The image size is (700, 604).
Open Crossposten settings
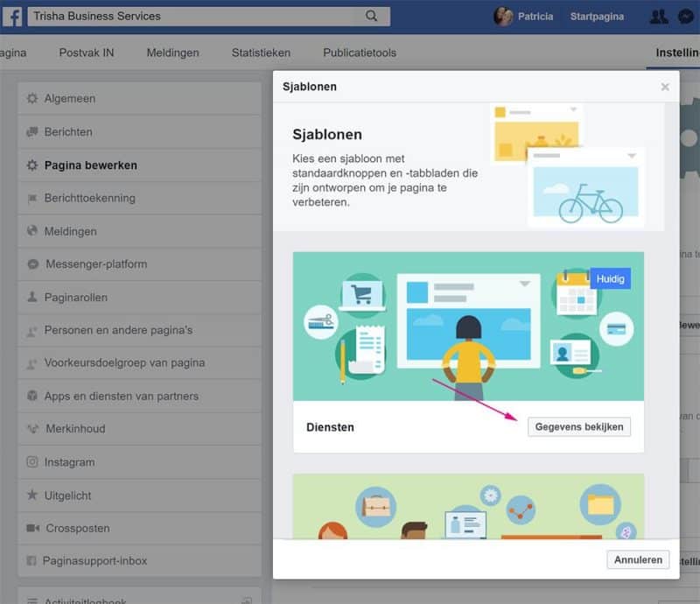(139, 528)
